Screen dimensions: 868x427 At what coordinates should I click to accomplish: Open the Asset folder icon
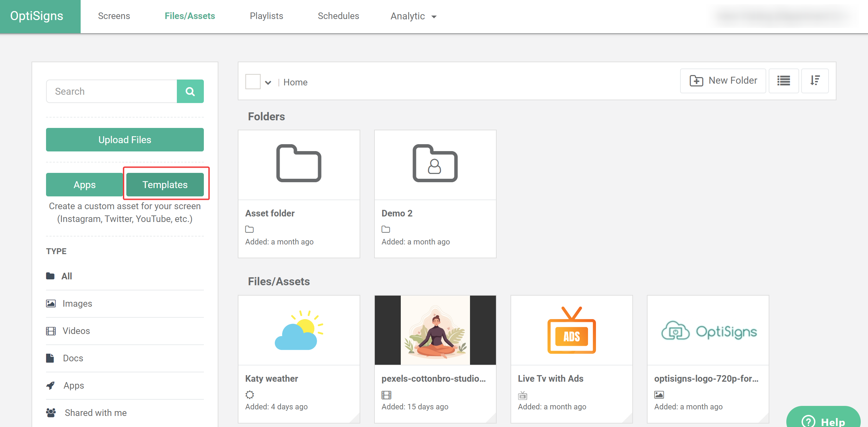[x=299, y=164]
